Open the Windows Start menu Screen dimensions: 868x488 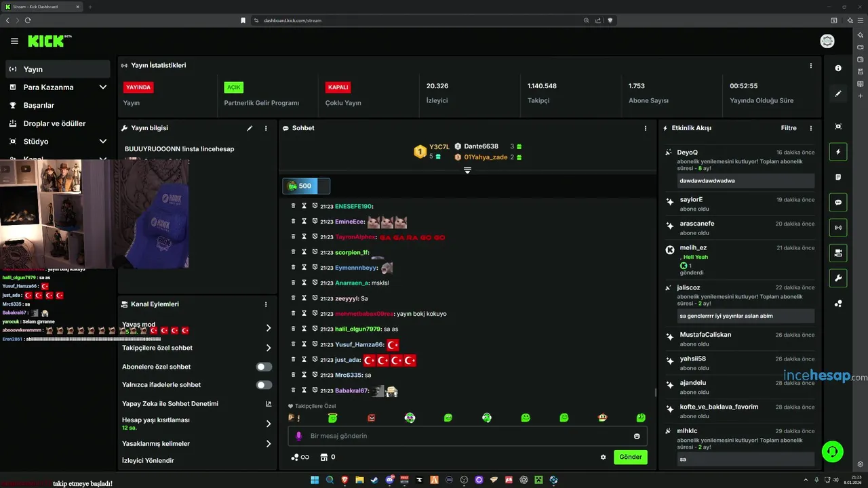315,480
